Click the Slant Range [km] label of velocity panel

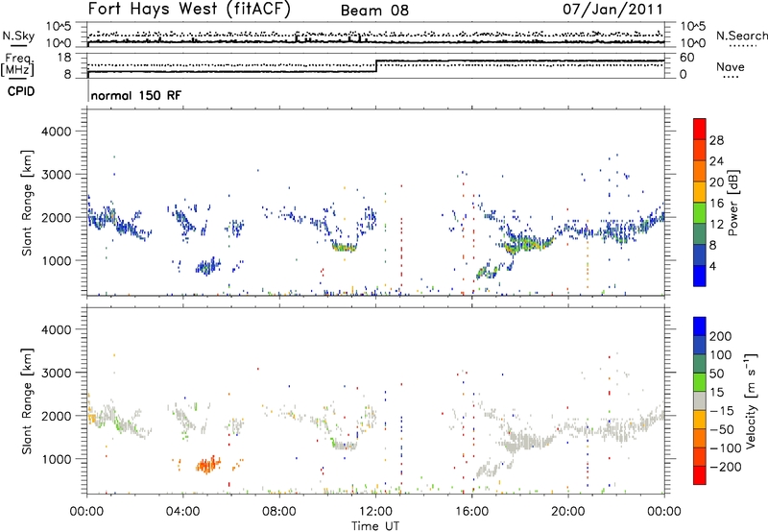point(27,401)
